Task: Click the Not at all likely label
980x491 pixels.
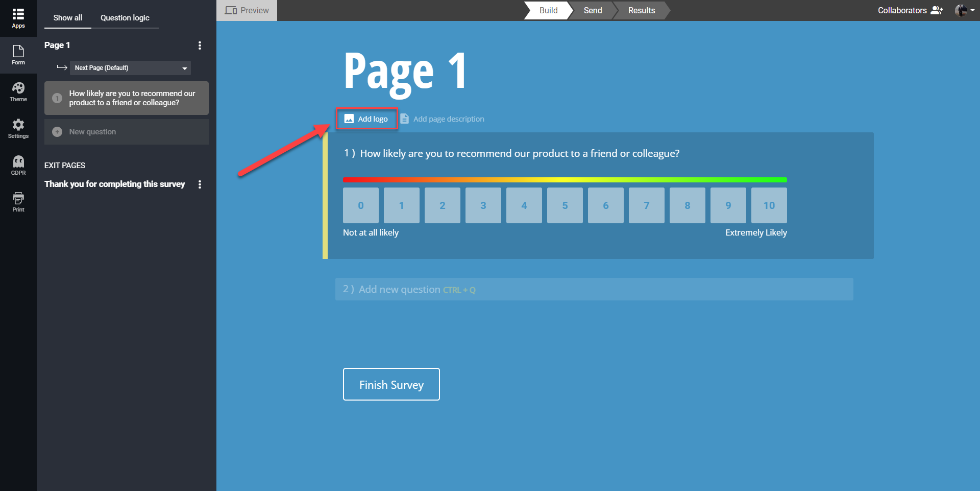Action: 371,232
